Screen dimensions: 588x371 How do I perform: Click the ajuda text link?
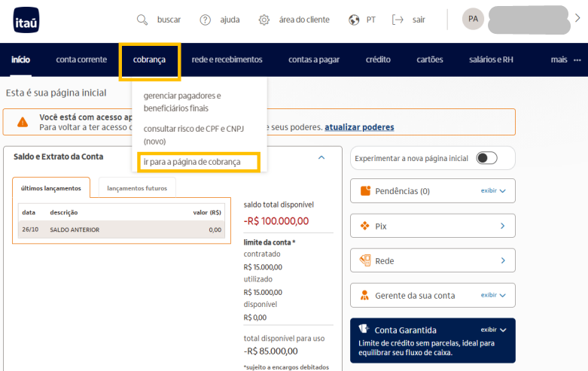(230, 20)
